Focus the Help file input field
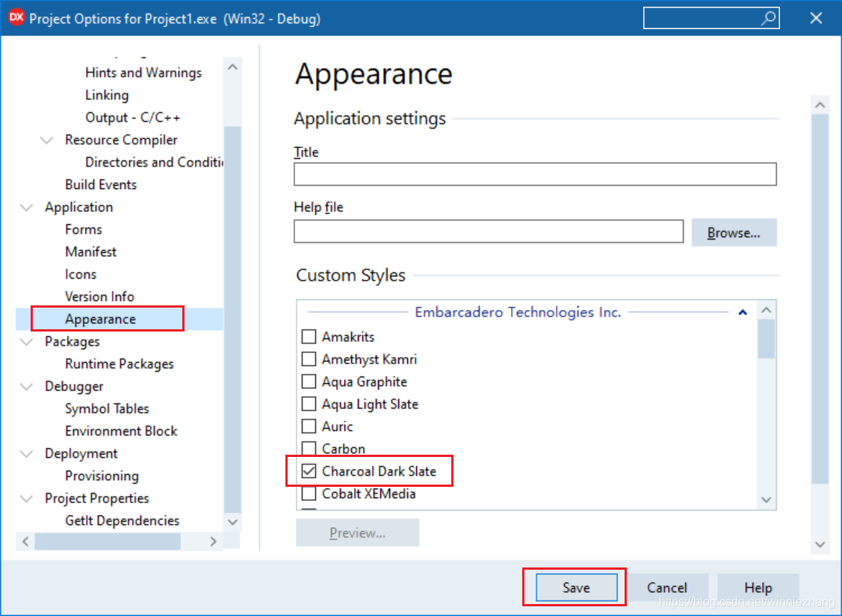This screenshot has width=842, height=616. pyautogui.click(x=488, y=231)
